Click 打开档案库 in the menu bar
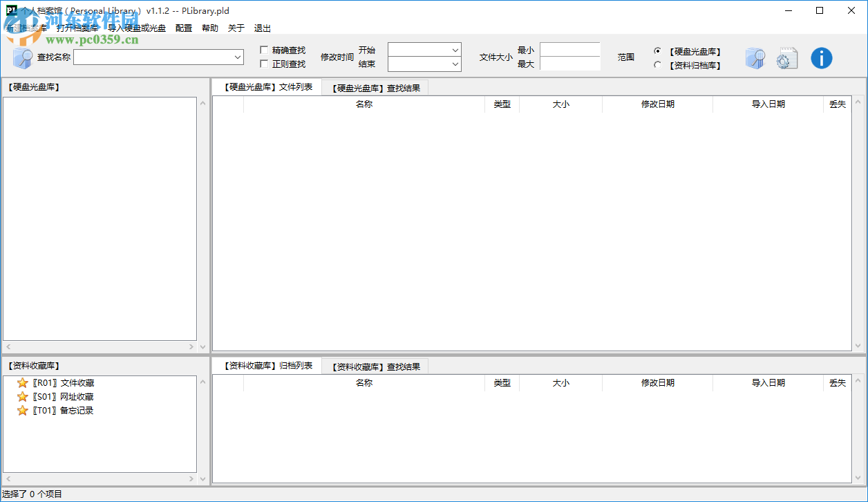The width and height of the screenshot is (868, 502). pos(76,28)
